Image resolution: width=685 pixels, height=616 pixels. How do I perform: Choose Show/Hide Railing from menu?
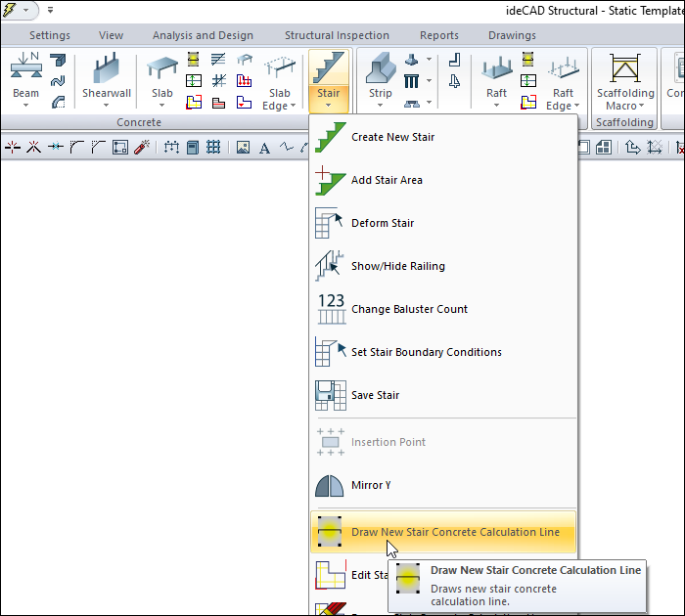443,266
